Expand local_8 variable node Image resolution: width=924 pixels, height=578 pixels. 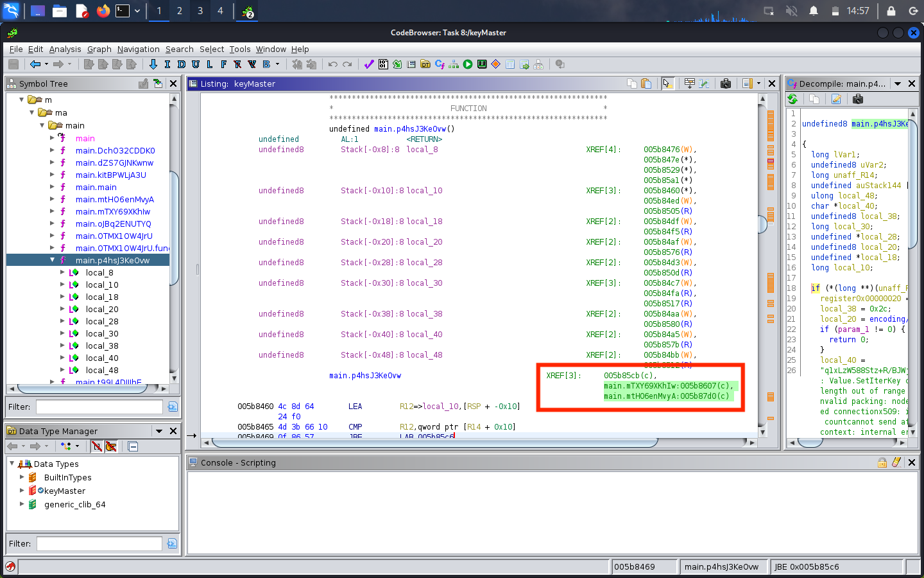[x=63, y=272]
